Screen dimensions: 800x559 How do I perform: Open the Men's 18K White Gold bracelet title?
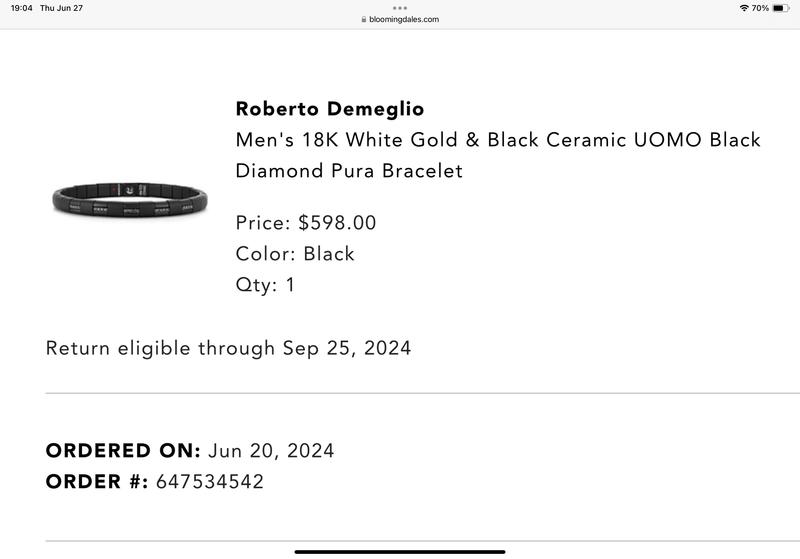[498, 154]
